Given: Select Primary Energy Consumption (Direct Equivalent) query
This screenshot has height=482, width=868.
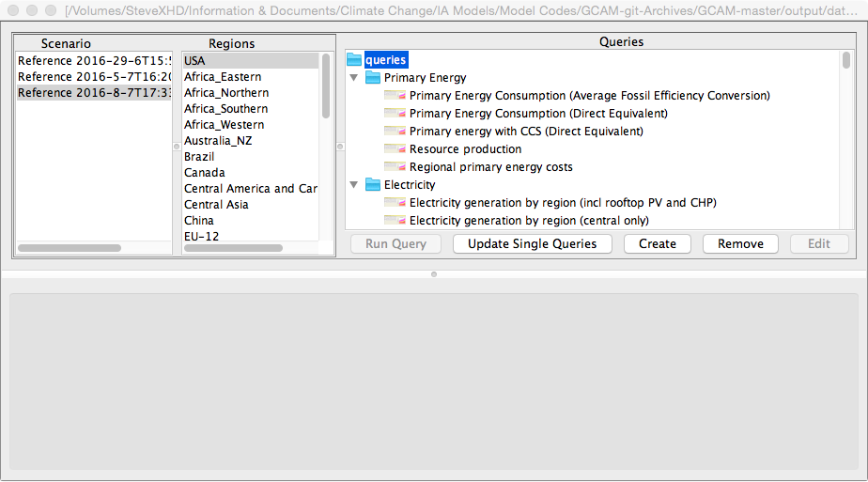Looking at the screenshot, I should pyautogui.click(x=538, y=114).
